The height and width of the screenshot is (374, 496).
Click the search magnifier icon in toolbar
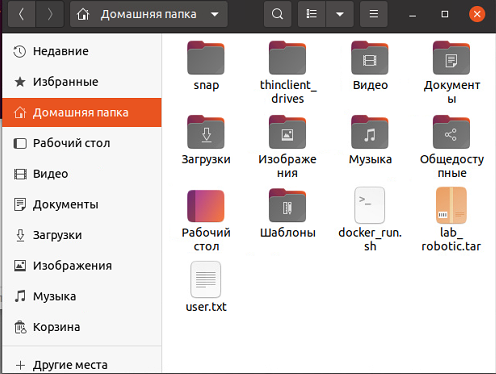click(x=277, y=14)
